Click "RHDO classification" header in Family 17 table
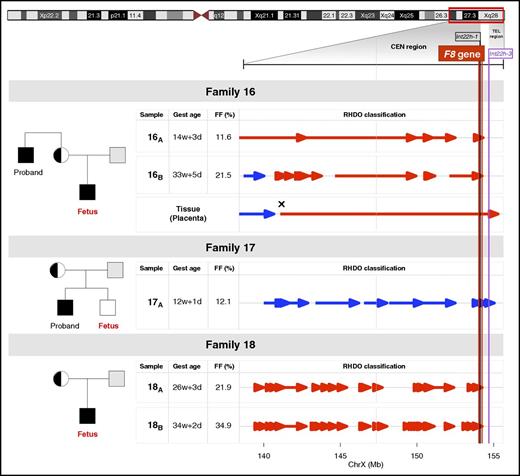The image size is (520, 476). 374,268
